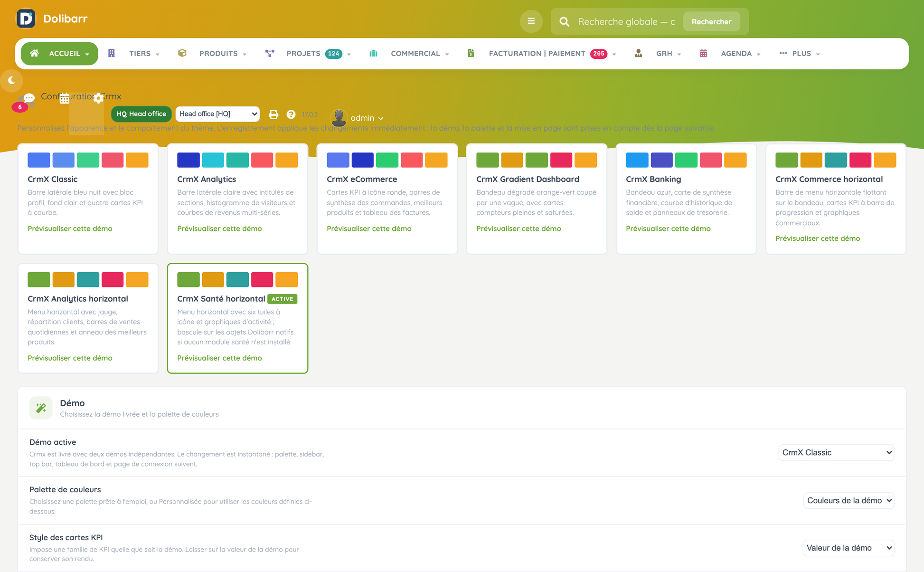Click the magic wand Démo section icon

41,408
